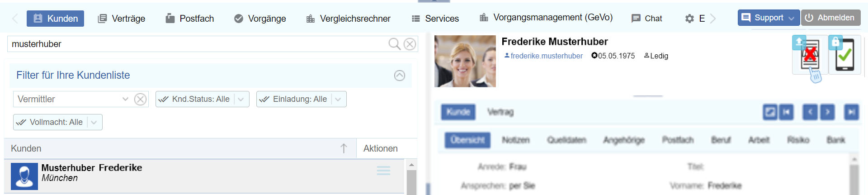Go to previous tabs with left arrow
This screenshot has height=195, width=868.
[15, 19]
